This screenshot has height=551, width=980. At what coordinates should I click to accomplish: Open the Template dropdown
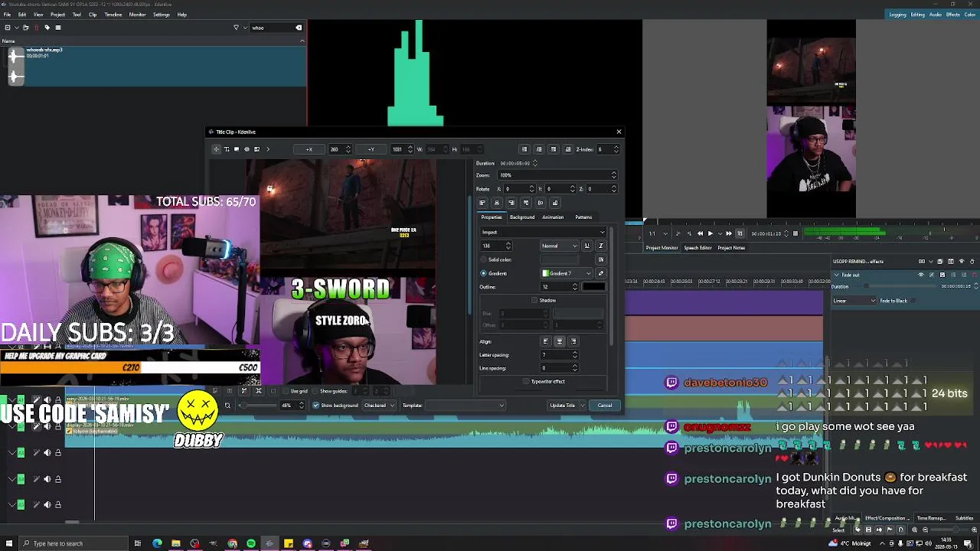click(465, 406)
